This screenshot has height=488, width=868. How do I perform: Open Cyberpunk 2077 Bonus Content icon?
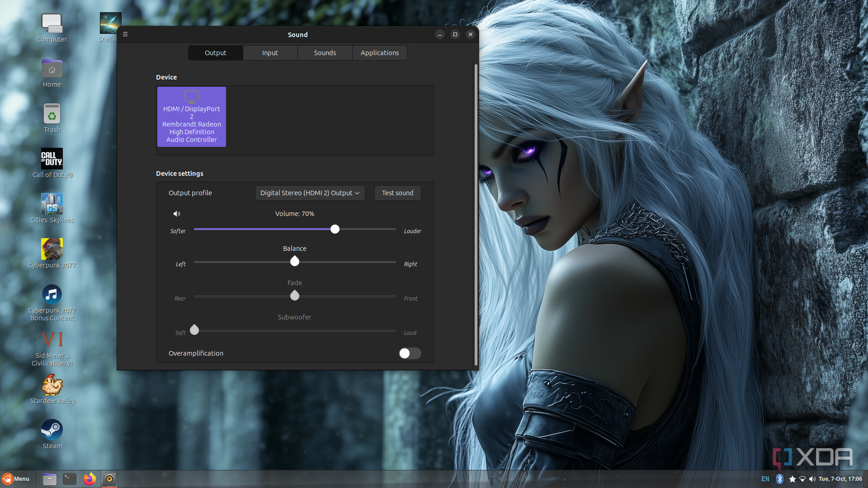(x=52, y=303)
